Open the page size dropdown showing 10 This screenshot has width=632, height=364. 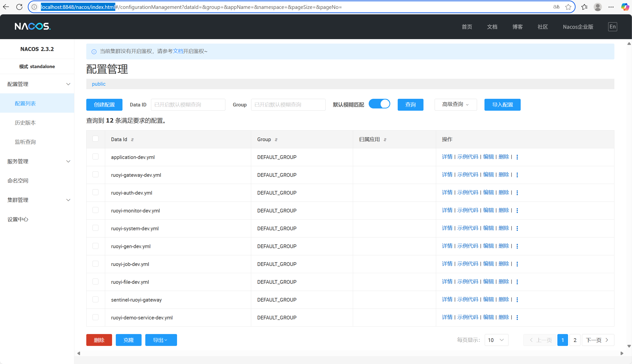click(x=496, y=340)
